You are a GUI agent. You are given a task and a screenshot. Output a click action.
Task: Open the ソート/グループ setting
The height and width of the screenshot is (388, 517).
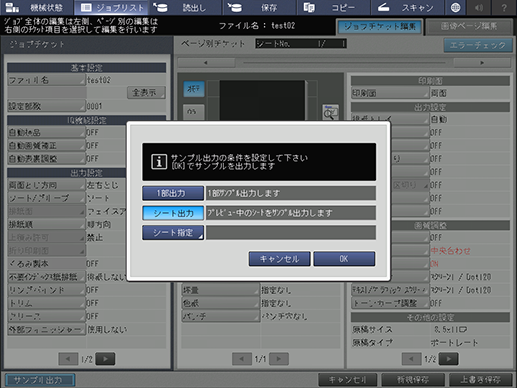pyautogui.click(x=46, y=198)
